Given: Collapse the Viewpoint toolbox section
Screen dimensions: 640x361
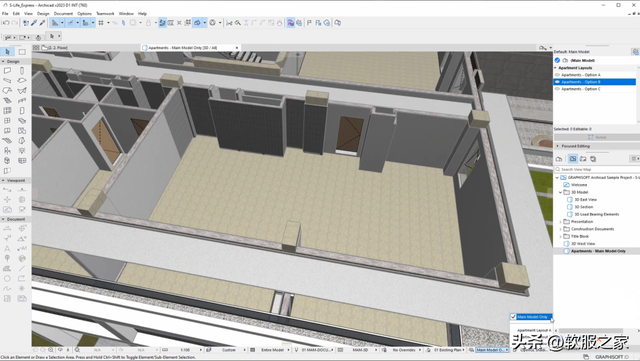Looking at the screenshot, I should point(3,180).
